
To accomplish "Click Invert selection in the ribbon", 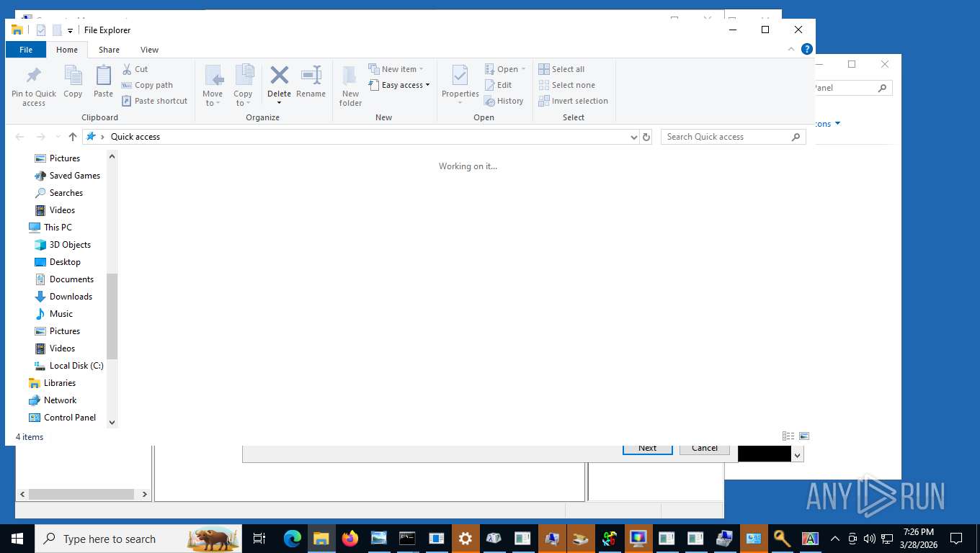I will coord(573,101).
